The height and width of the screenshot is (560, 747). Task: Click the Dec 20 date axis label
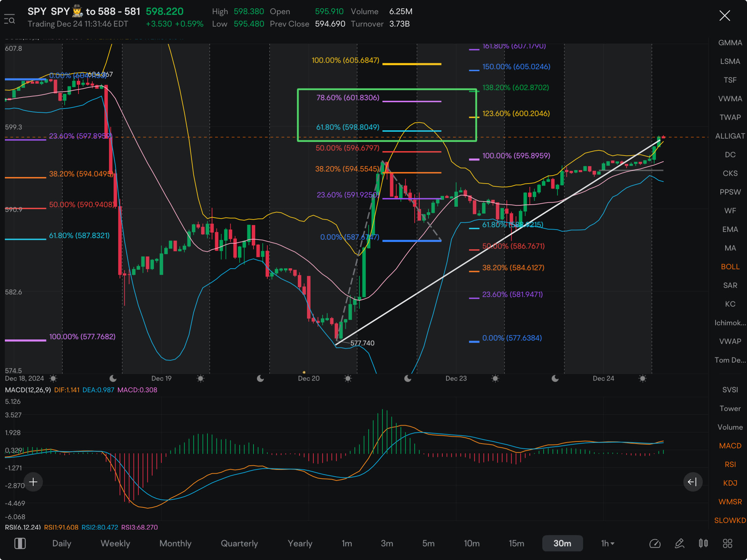click(309, 378)
